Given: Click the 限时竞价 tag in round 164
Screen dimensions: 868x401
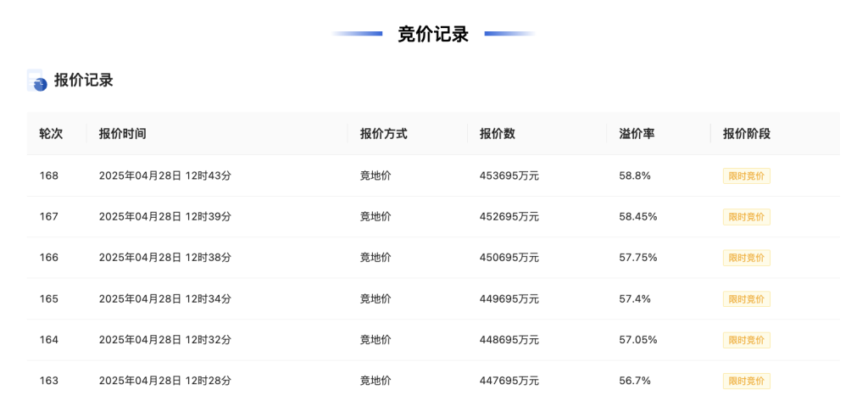Looking at the screenshot, I should point(746,340).
